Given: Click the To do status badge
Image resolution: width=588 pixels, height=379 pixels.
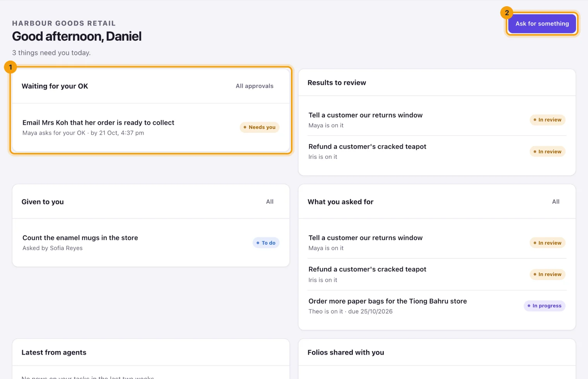Looking at the screenshot, I should pos(266,243).
